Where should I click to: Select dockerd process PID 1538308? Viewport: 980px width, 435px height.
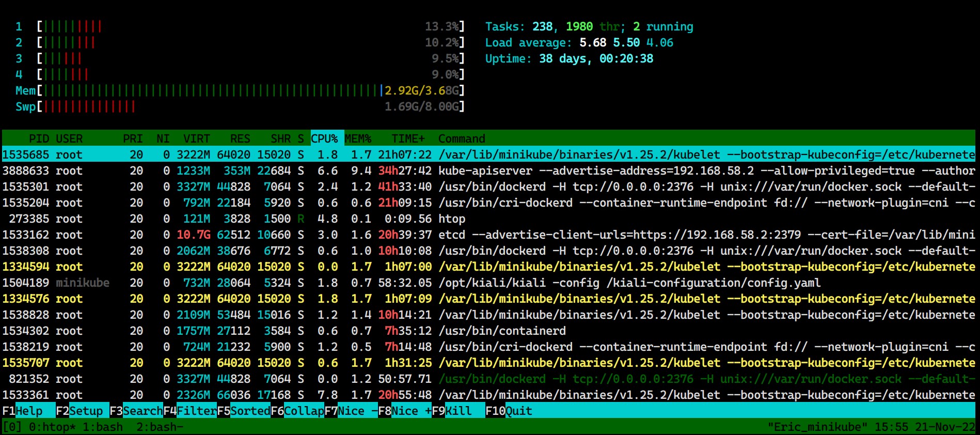click(x=488, y=251)
